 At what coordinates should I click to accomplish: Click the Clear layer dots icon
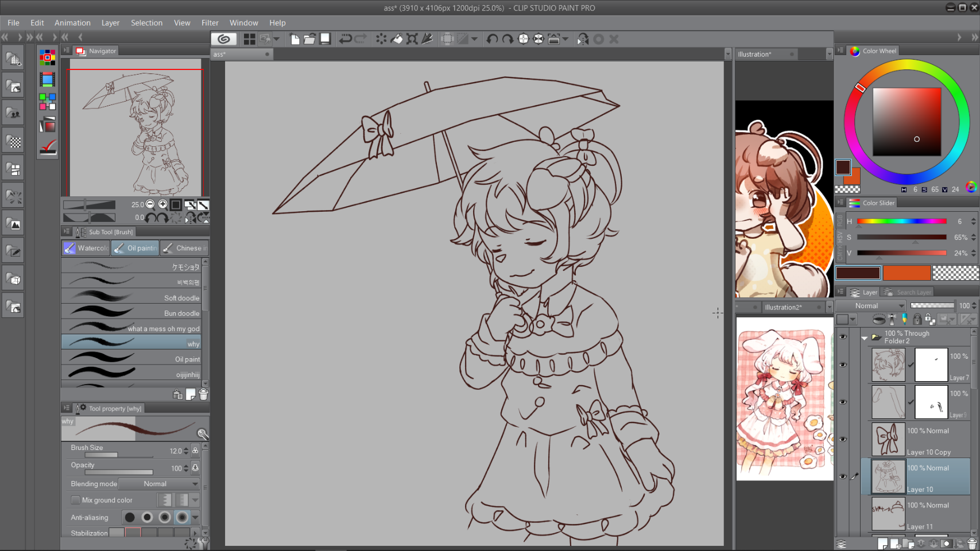point(381,39)
